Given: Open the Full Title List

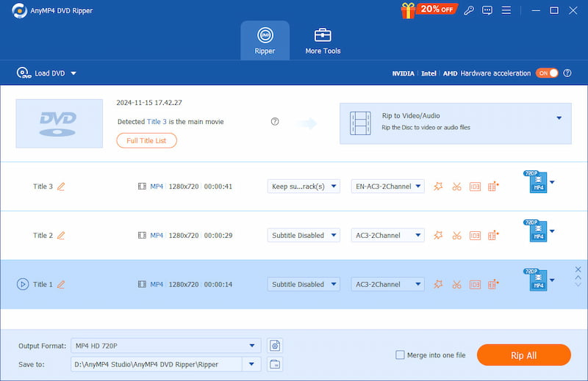Looking at the screenshot, I should coord(146,140).
